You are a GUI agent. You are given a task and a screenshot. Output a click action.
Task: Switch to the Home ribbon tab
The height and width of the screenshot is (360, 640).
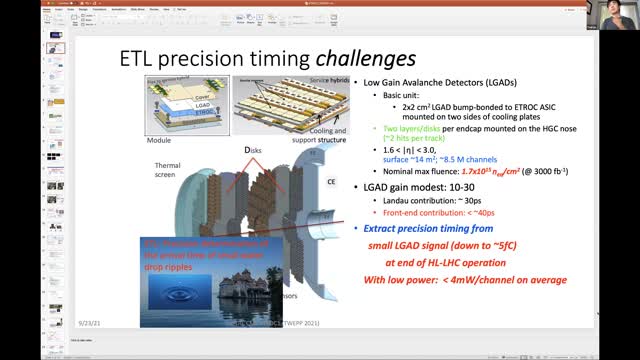pos(47,9)
